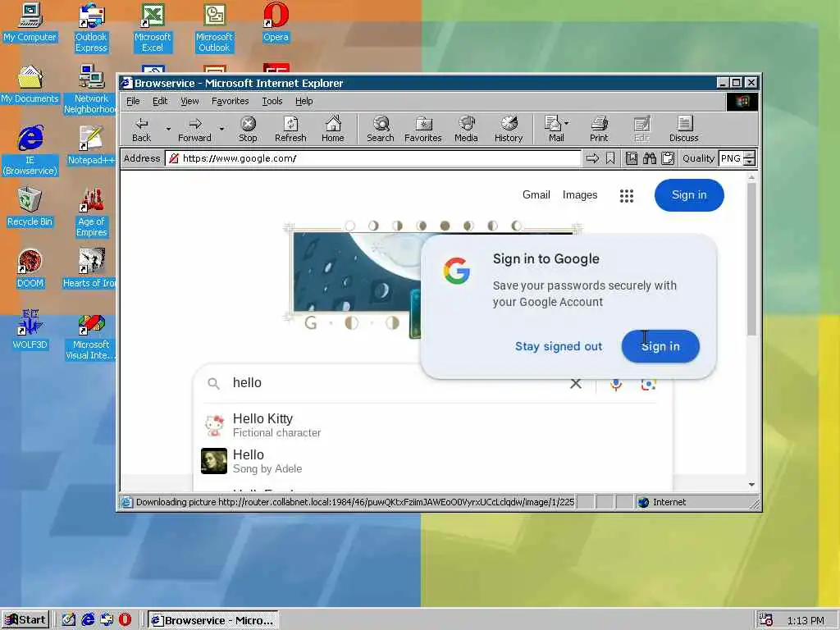Open the Tools menu
The image size is (840, 630).
coord(272,101)
